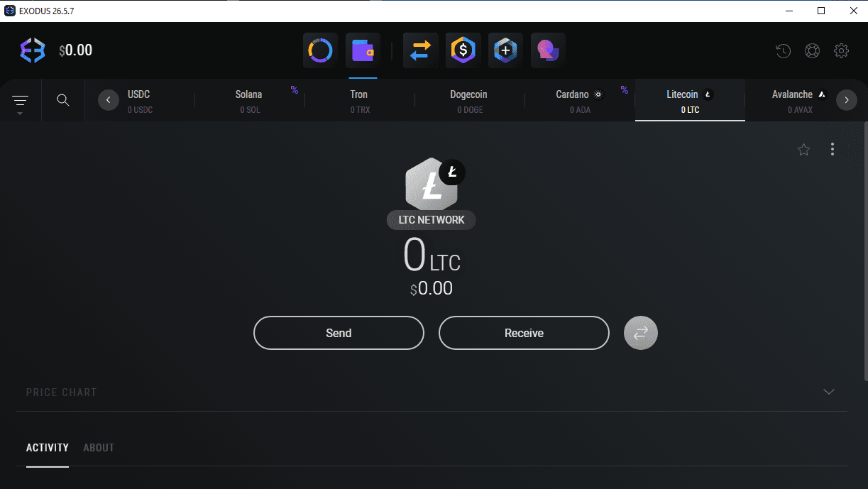The image size is (868, 489).
Task: Click the Exodus app icon in title bar
Action: tap(10, 10)
